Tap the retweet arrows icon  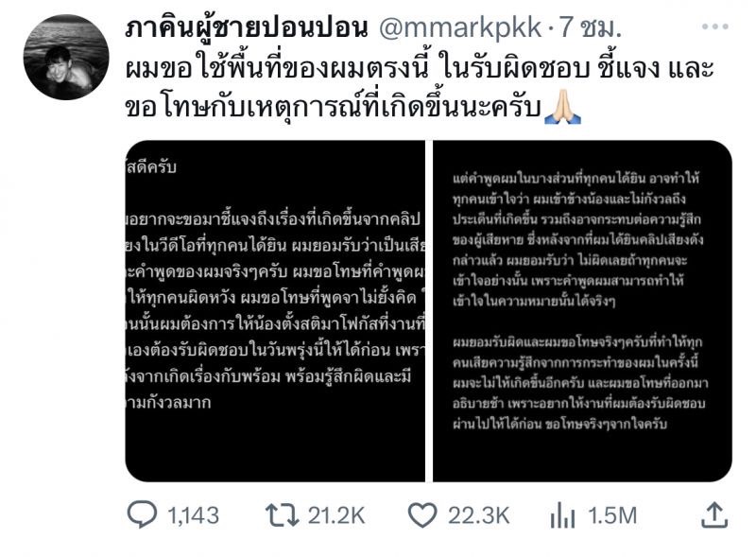(x=283, y=515)
